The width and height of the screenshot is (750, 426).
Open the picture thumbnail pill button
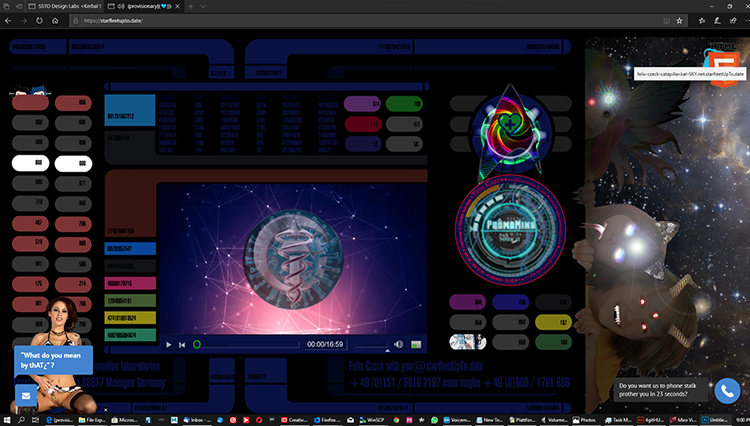click(x=467, y=342)
